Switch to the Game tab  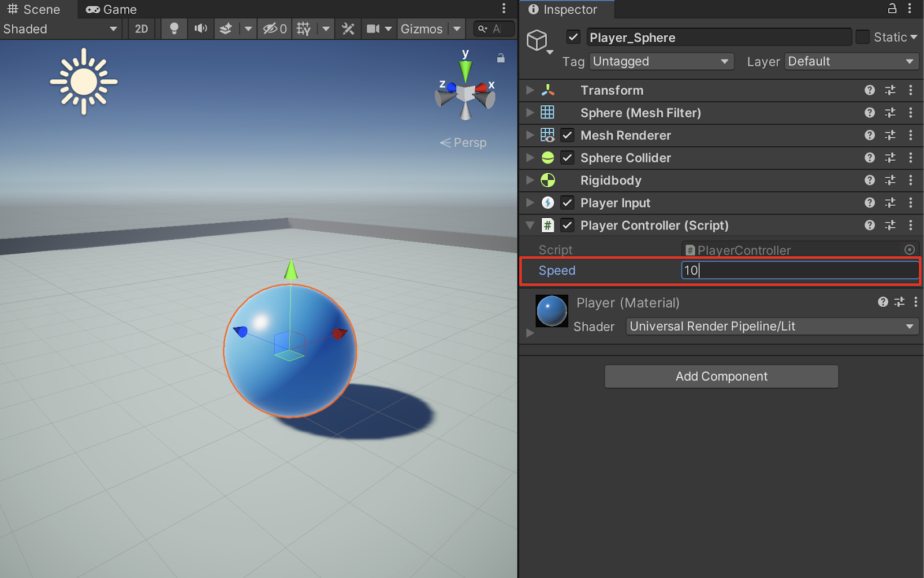click(111, 9)
